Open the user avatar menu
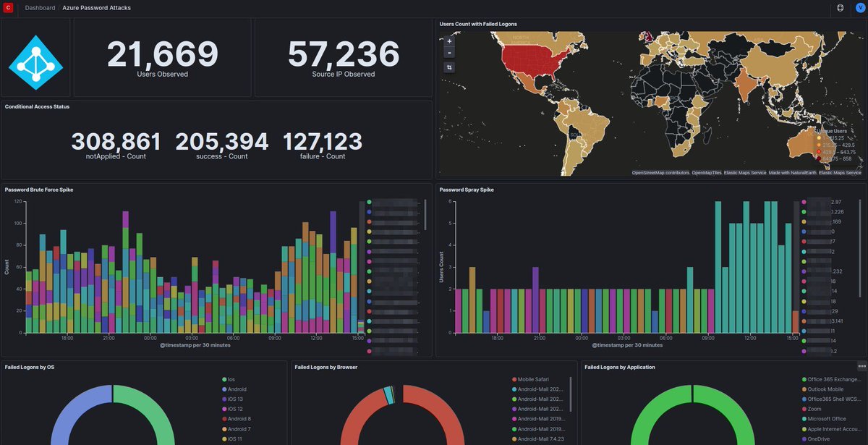Image resolution: width=868 pixels, height=445 pixels. click(859, 7)
